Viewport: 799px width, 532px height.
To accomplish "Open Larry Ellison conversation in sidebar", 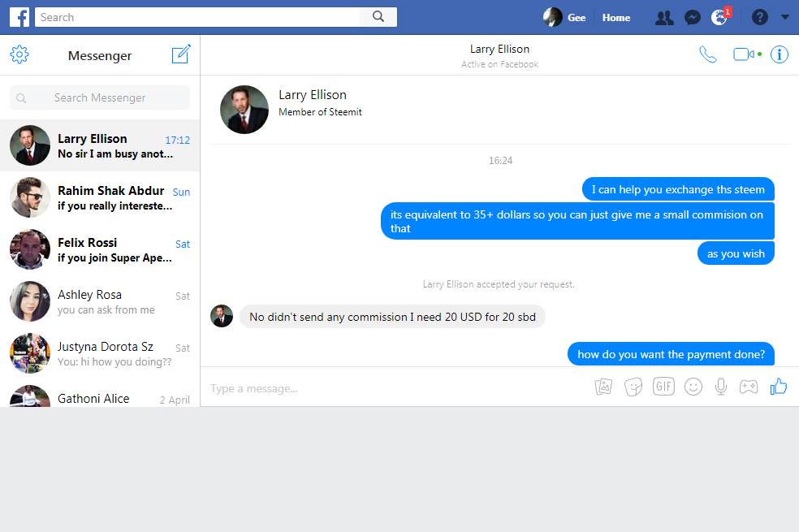I will 100,145.
